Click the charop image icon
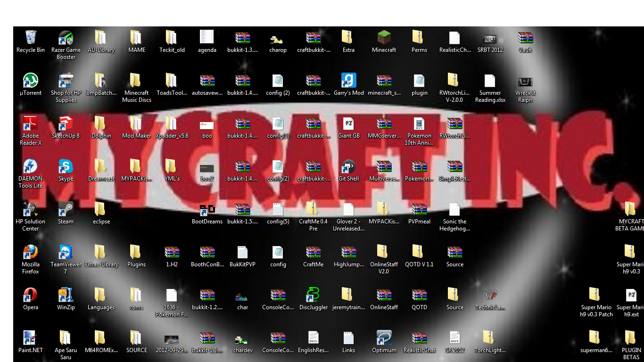The height and width of the screenshot is (362, 644). pyautogui.click(x=277, y=39)
